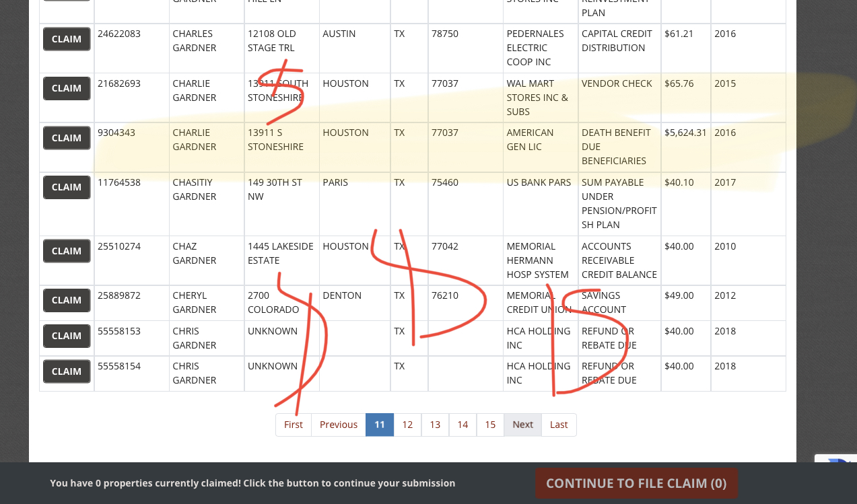Image resolution: width=857 pixels, height=504 pixels.
Task: Go to First page of results
Action: [x=294, y=425]
